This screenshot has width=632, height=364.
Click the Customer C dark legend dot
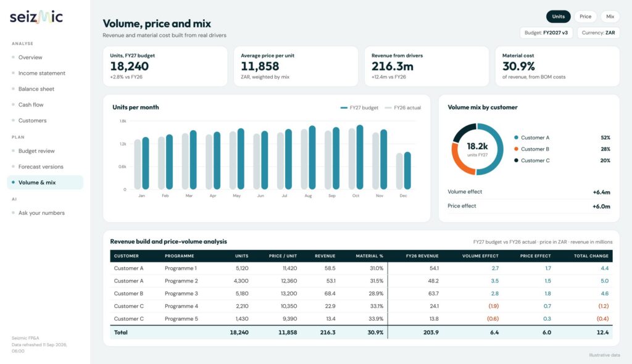(516, 160)
